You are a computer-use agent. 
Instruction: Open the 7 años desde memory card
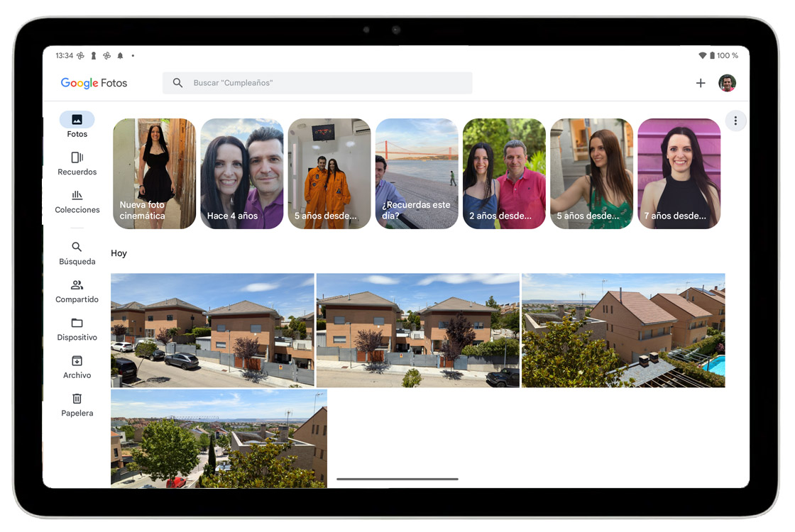coord(679,174)
